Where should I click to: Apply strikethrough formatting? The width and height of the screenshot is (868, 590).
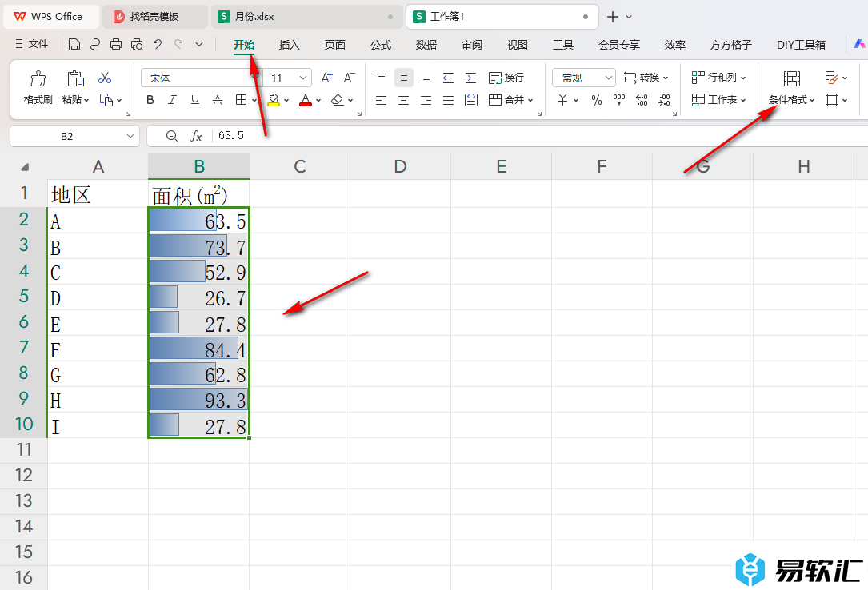(x=218, y=100)
